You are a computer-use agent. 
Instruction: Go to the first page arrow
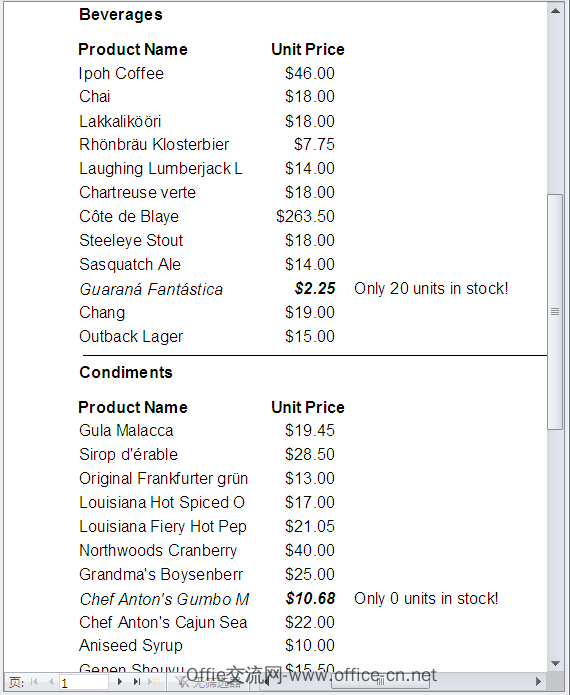[x=34, y=682]
